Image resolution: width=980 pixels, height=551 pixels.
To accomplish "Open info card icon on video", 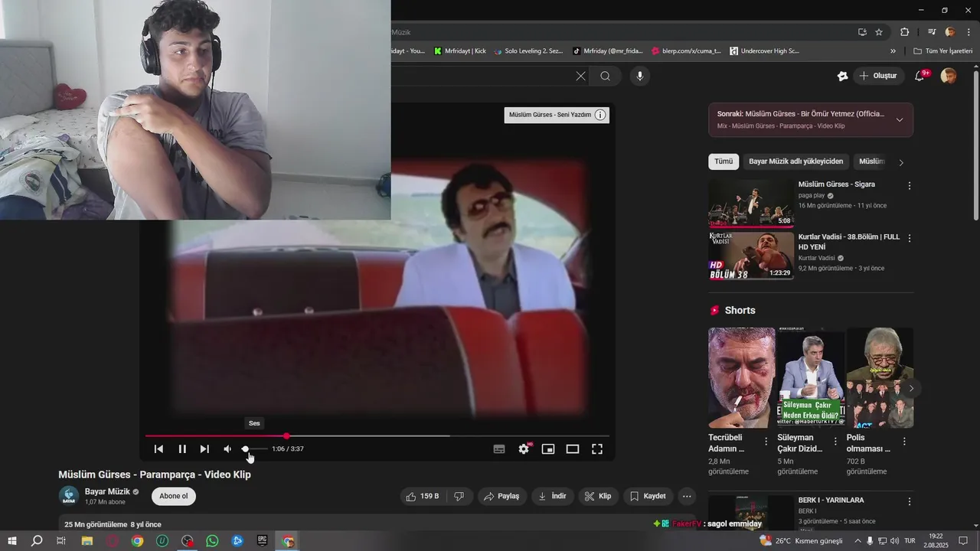I will point(600,115).
